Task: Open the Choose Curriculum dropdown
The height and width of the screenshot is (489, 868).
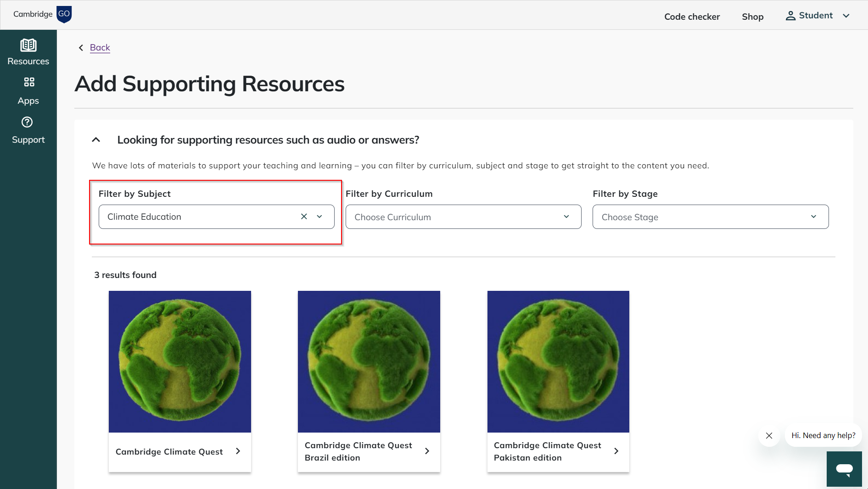Action: tap(463, 217)
